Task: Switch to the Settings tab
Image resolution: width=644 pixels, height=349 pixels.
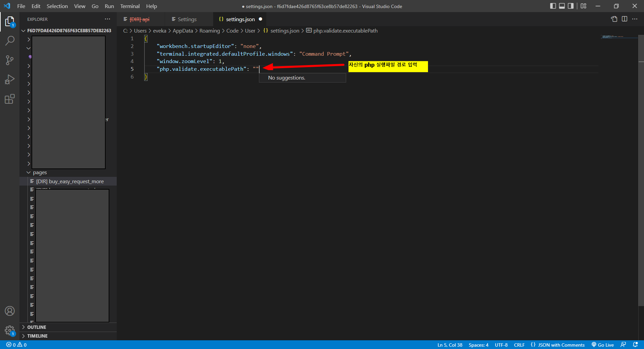Action: pos(186,19)
